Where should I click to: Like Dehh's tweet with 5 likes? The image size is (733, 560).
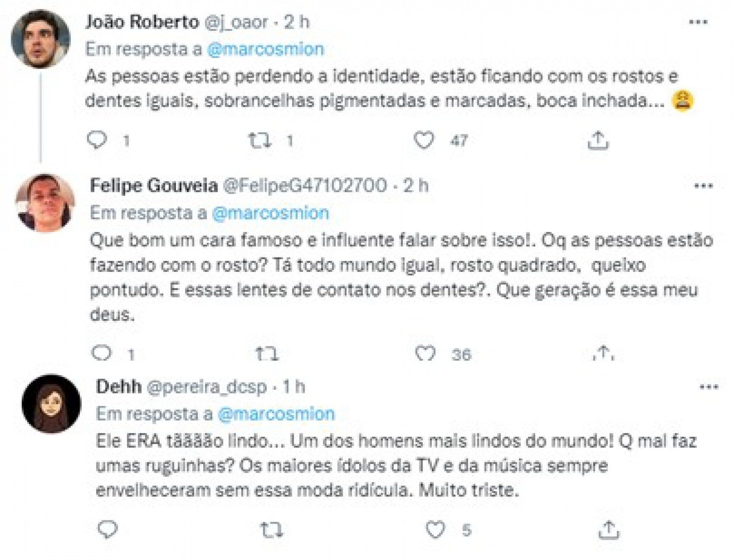click(435, 529)
